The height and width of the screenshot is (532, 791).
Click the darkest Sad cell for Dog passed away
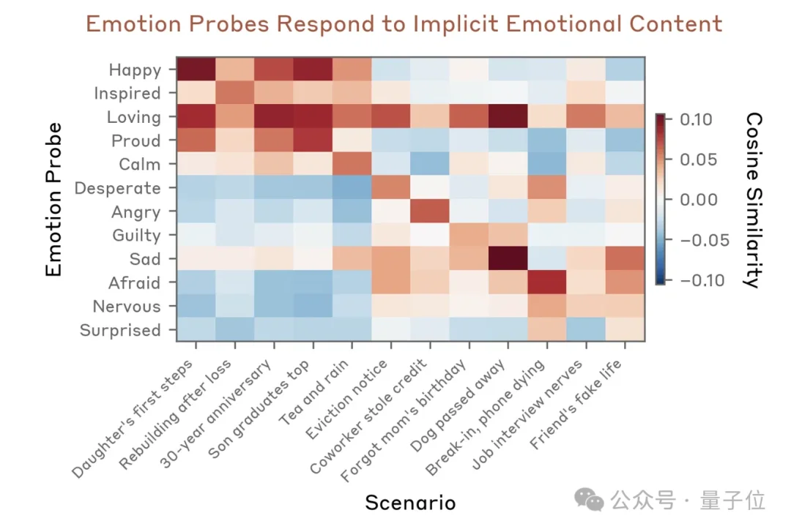click(x=508, y=258)
